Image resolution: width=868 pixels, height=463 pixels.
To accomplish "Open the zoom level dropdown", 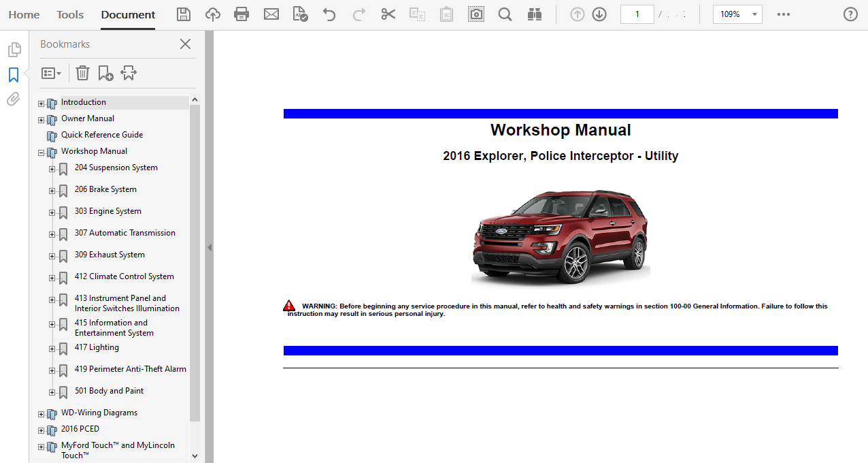I will pos(754,14).
